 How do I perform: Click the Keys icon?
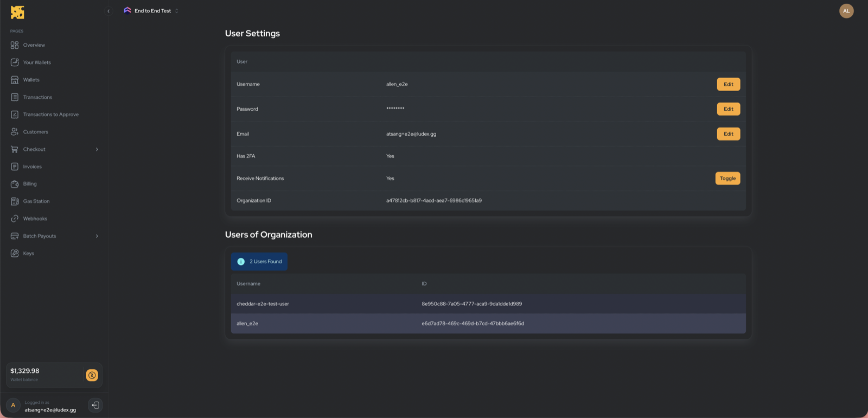pyautogui.click(x=15, y=254)
